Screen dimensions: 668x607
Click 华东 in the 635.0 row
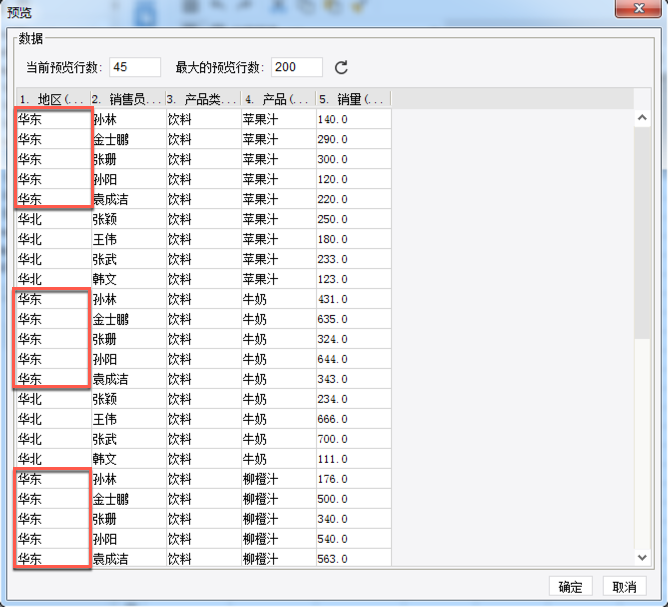coord(30,319)
